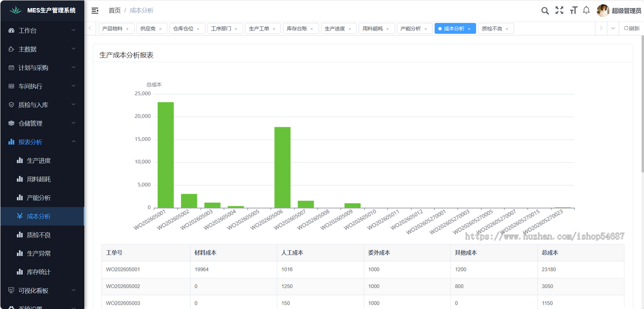Switch to the 生产进度 tab

(338, 29)
